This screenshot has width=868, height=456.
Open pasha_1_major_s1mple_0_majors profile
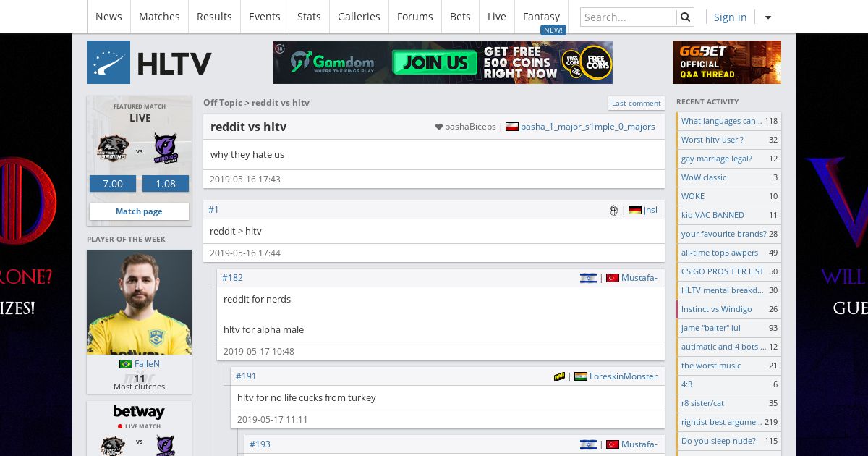pyautogui.click(x=588, y=127)
